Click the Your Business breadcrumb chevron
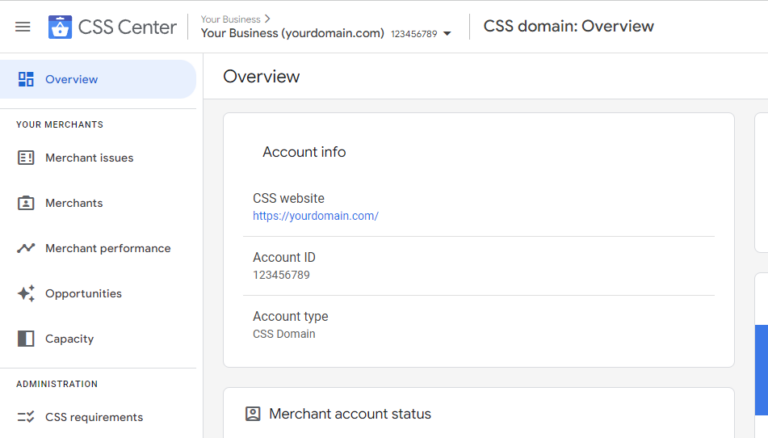This screenshot has width=768, height=438. coord(267,19)
